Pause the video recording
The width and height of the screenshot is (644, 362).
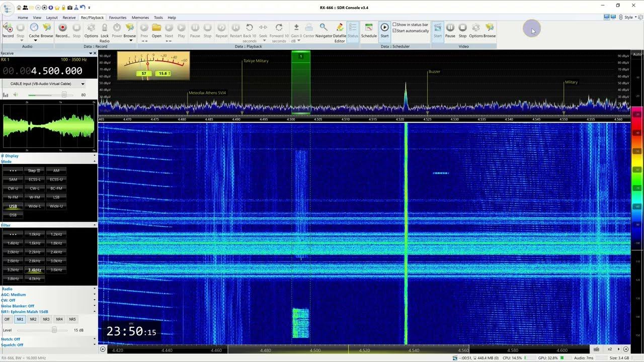click(450, 30)
